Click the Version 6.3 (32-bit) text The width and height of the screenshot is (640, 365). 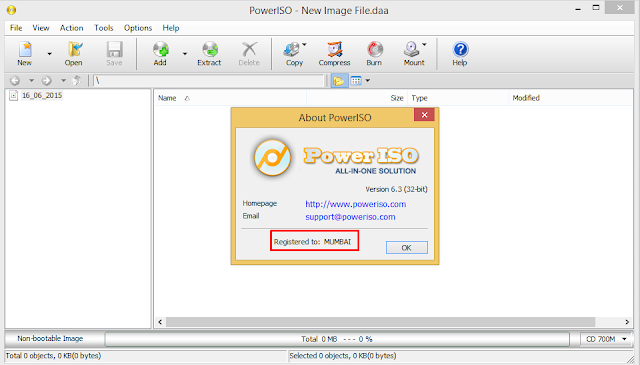pyautogui.click(x=396, y=189)
